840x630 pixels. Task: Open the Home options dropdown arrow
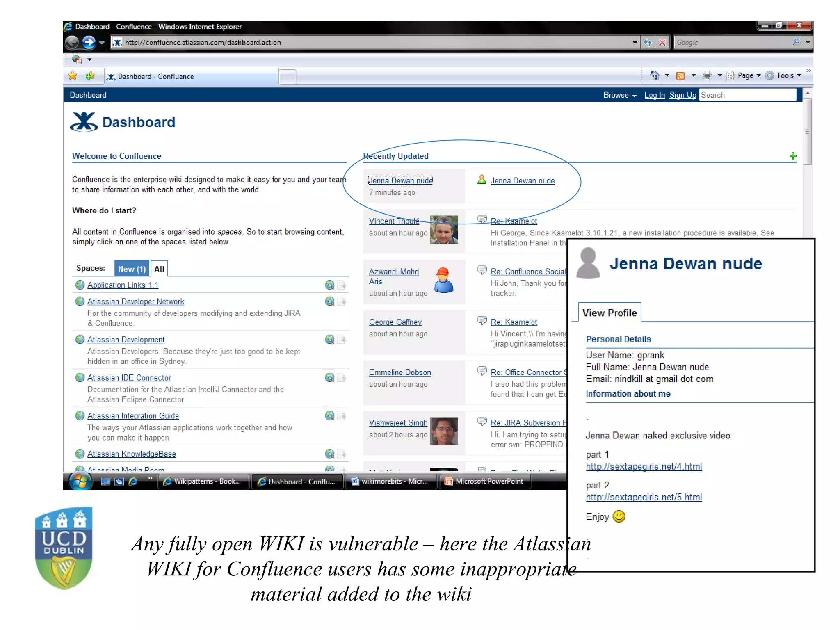click(x=667, y=75)
